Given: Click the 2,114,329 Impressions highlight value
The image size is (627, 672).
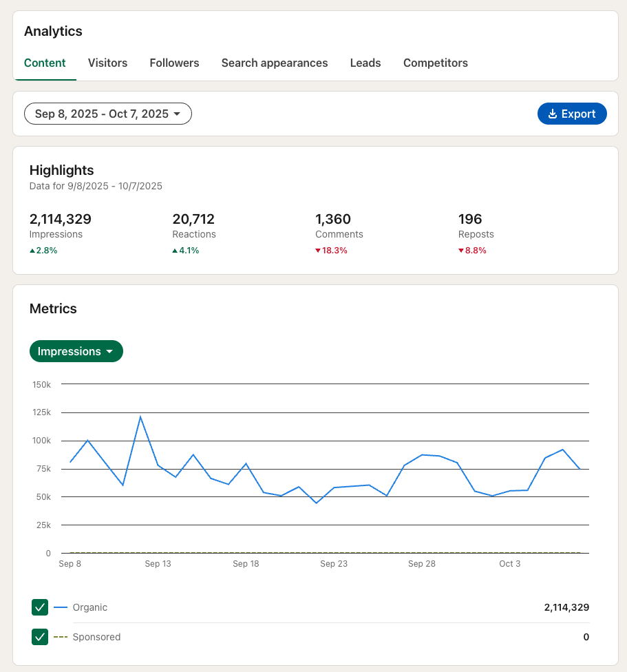Looking at the screenshot, I should tap(61, 220).
